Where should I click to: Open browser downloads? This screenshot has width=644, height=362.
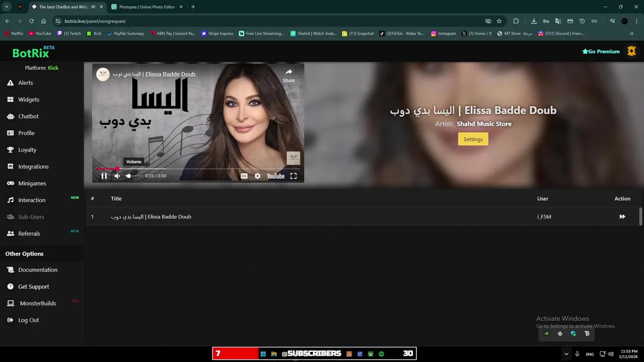[x=534, y=21]
